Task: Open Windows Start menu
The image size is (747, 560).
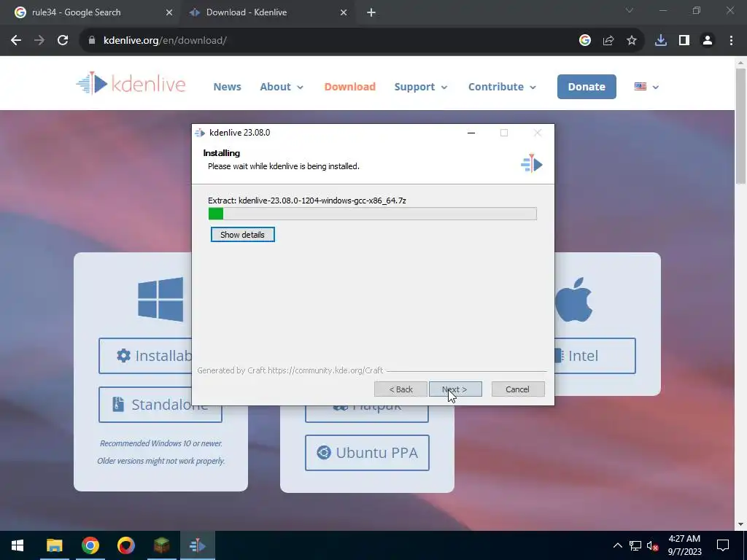Action: pyautogui.click(x=18, y=545)
